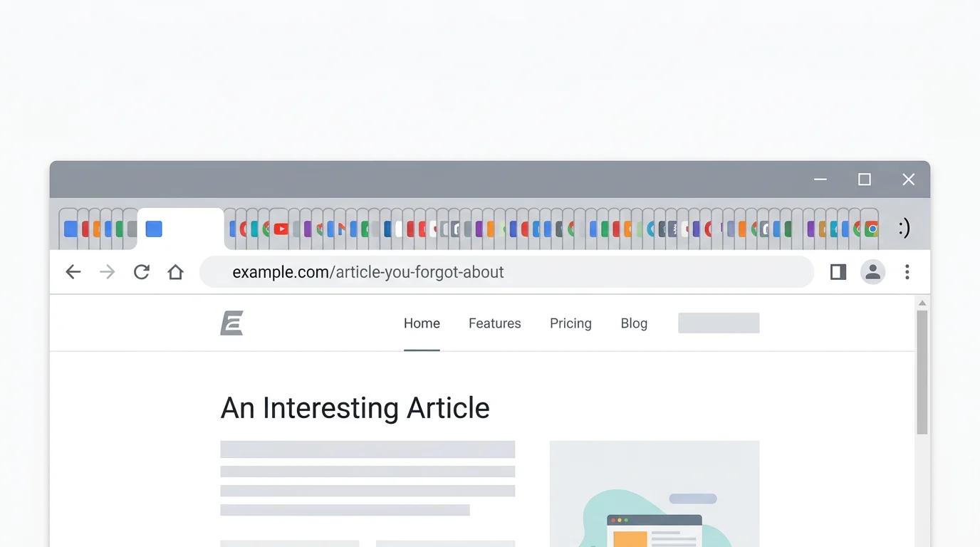
Task: Click the smiley face at the tab strip end
Action: (x=904, y=228)
